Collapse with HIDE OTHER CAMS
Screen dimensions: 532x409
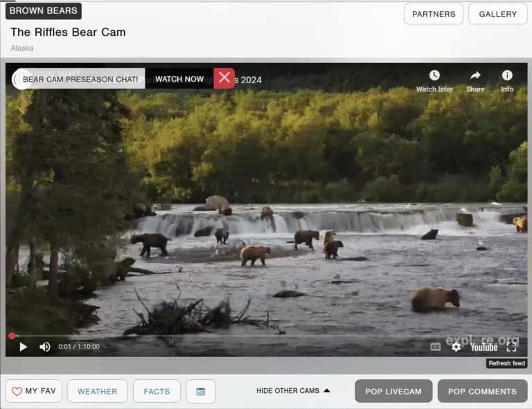click(293, 391)
